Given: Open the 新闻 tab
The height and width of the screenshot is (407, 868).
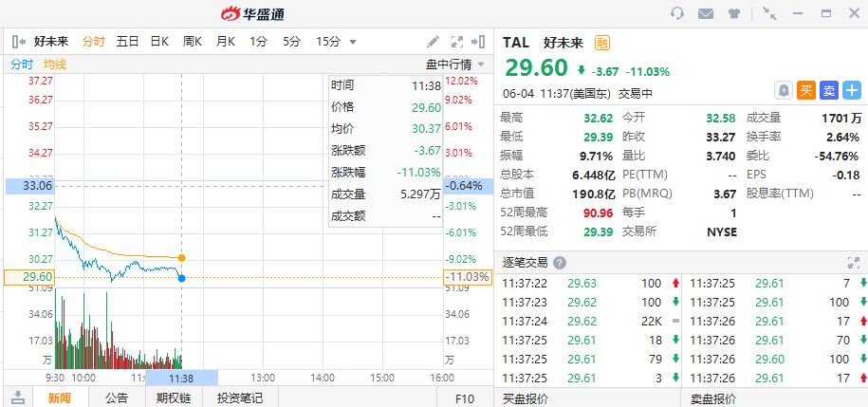Looking at the screenshot, I should (59, 398).
